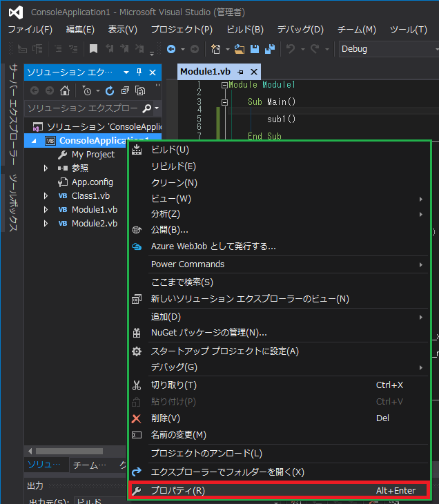The image size is (439, 504).
Task: Open the チーム(M) menu
Action: 356,30
